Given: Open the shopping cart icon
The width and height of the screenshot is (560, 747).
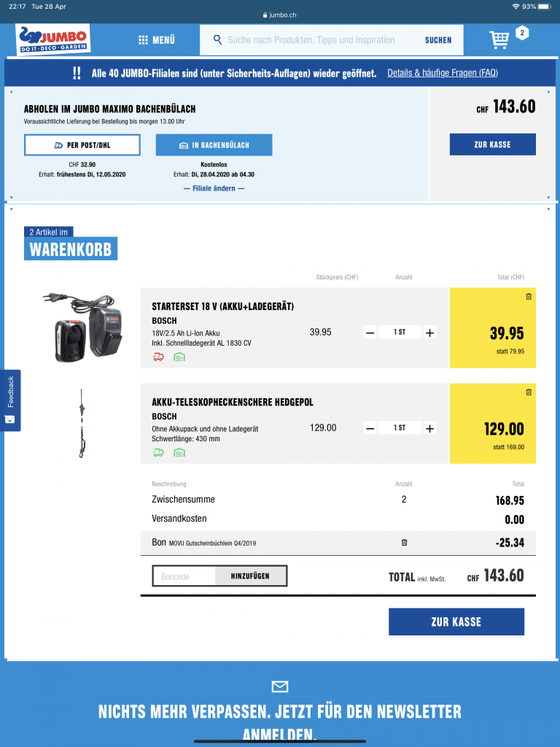Looking at the screenshot, I should (499, 39).
